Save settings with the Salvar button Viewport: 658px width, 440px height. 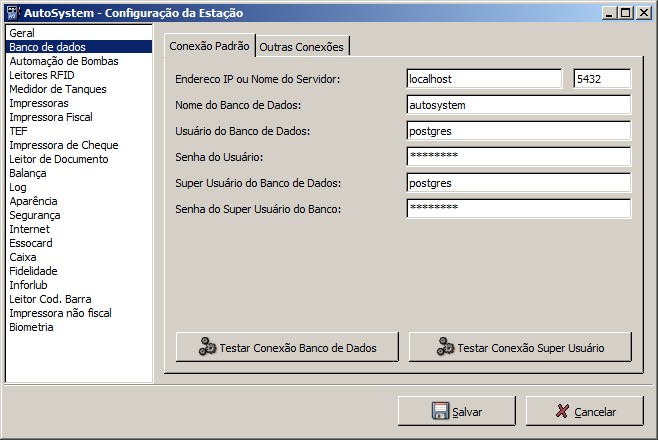(x=457, y=411)
